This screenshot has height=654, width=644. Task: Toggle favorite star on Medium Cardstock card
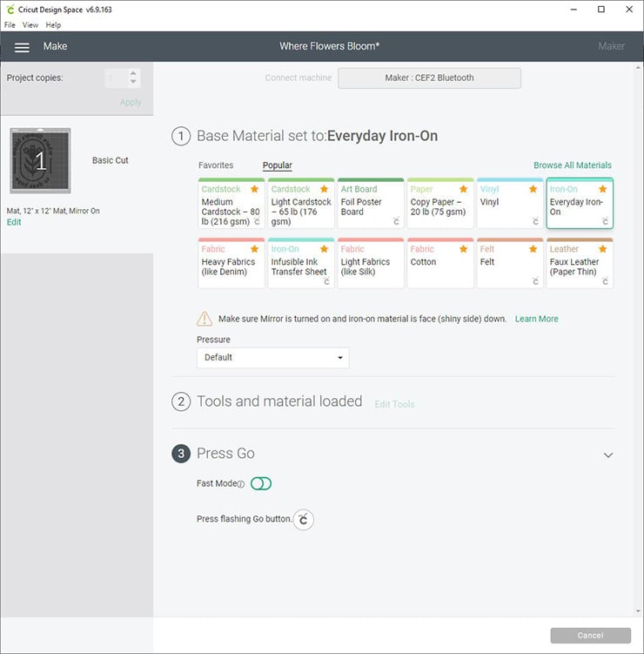pos(254,189)
